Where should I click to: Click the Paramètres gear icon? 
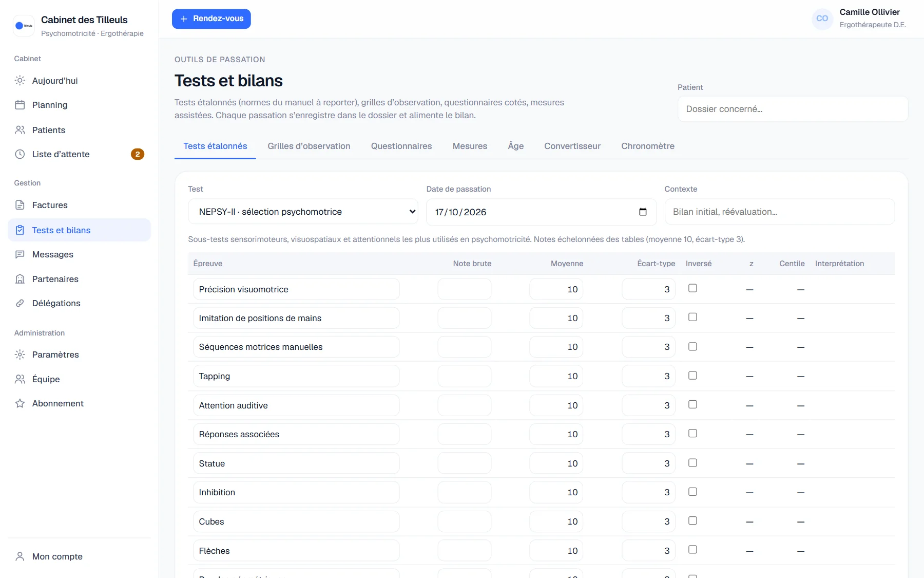pos(20,355)
